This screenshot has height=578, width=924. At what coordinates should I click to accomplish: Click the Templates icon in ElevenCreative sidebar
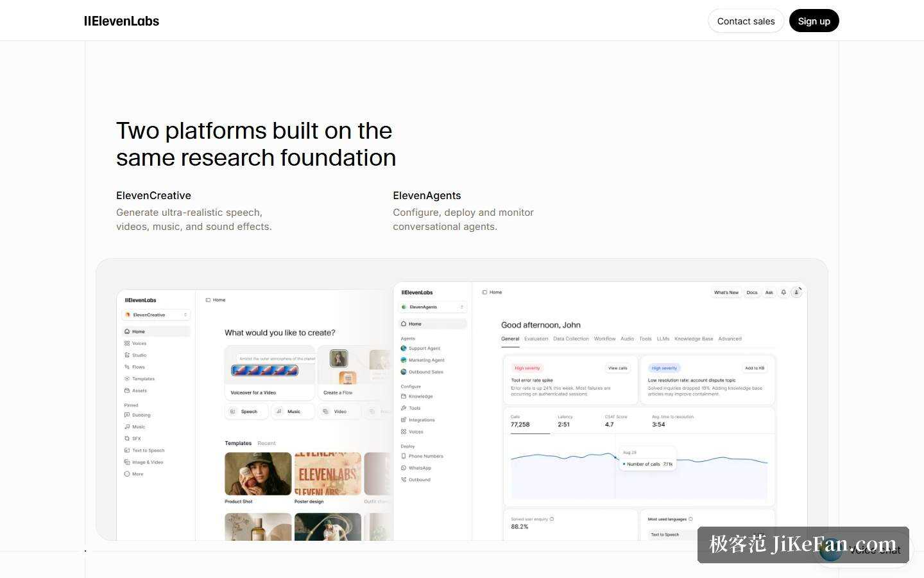[x=127, y=379]
